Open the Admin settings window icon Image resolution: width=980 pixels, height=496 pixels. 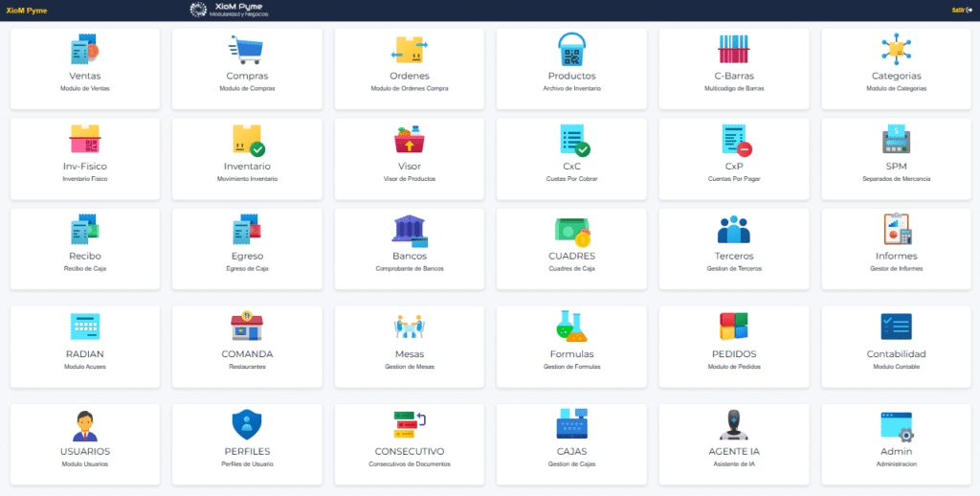coord(896,424)
